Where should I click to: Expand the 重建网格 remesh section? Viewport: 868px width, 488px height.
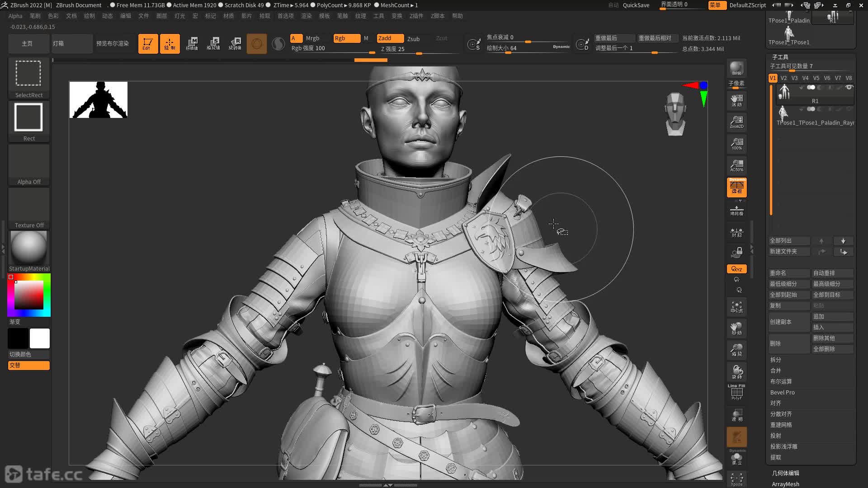tap(781, 425)
